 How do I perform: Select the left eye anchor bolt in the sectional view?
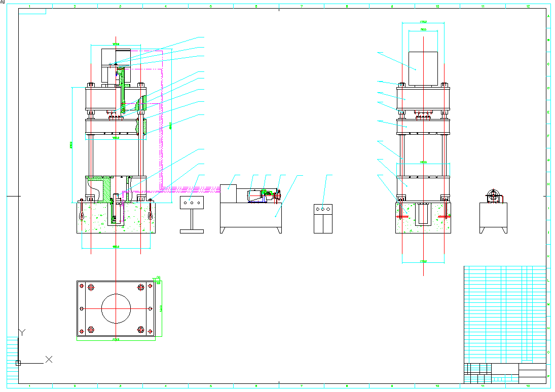[x=82, y=210]
